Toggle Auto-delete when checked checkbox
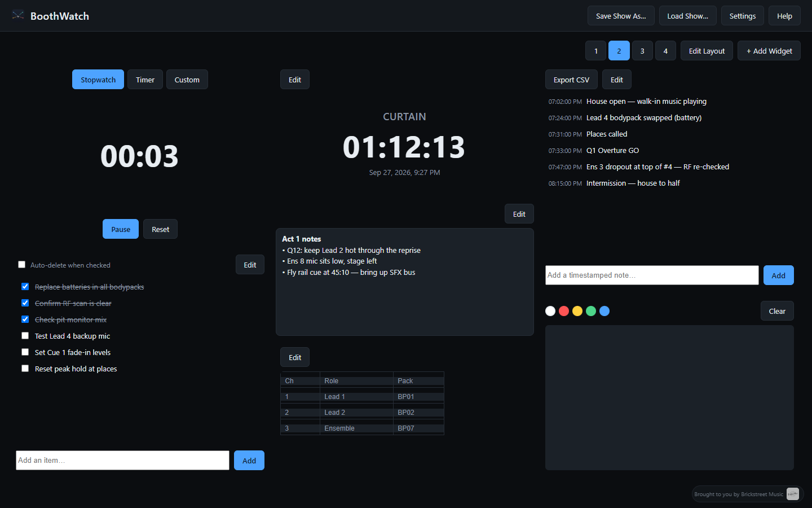The image size is (812, 508). click(x=21, y=264)
